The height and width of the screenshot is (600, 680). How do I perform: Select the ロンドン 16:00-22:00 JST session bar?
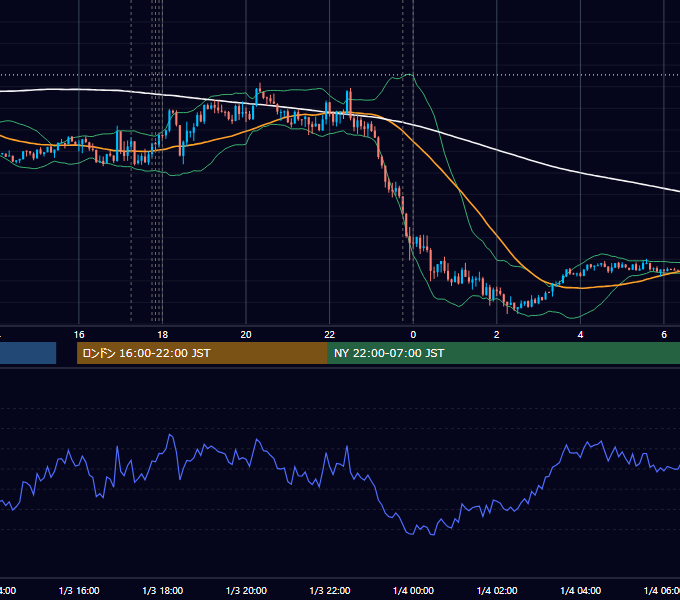pos(202,353)
